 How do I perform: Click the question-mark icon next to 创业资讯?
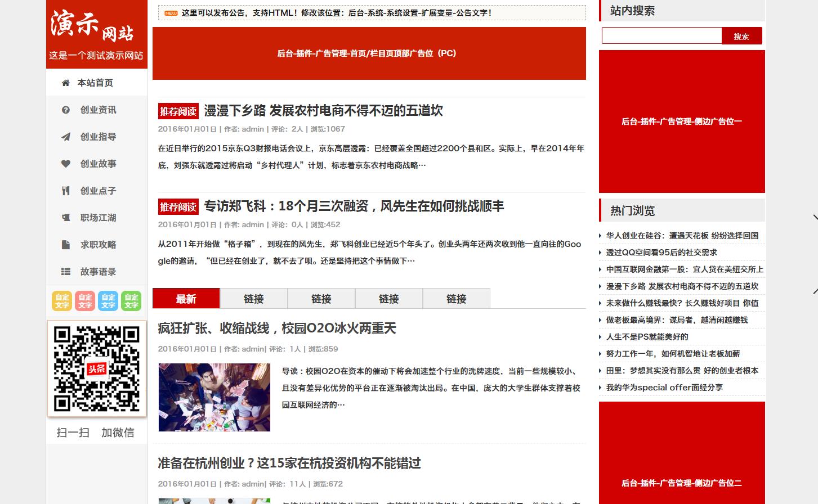tap(65, 110)
